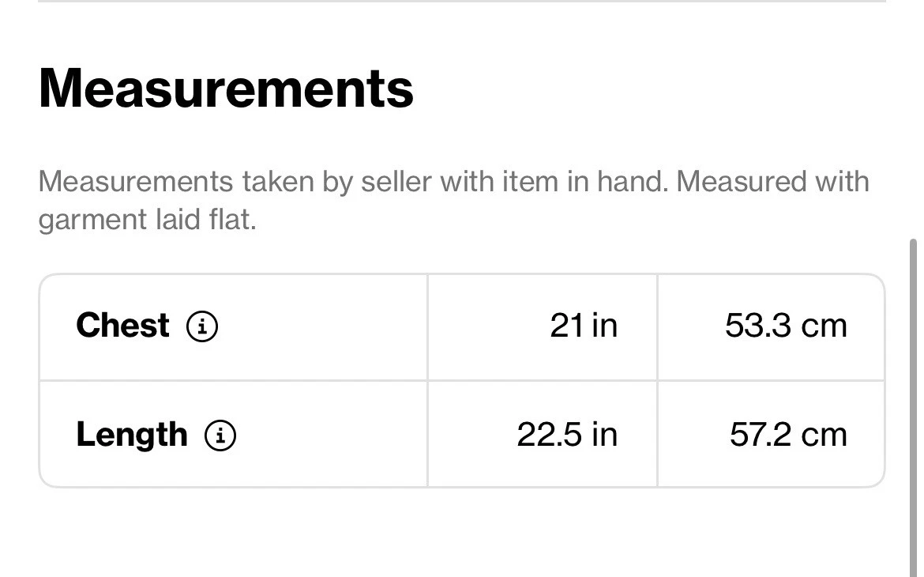Tap the info icon beside Length
Screen dimensions: 924x577
pyautogui.click(x=220, y=435)
